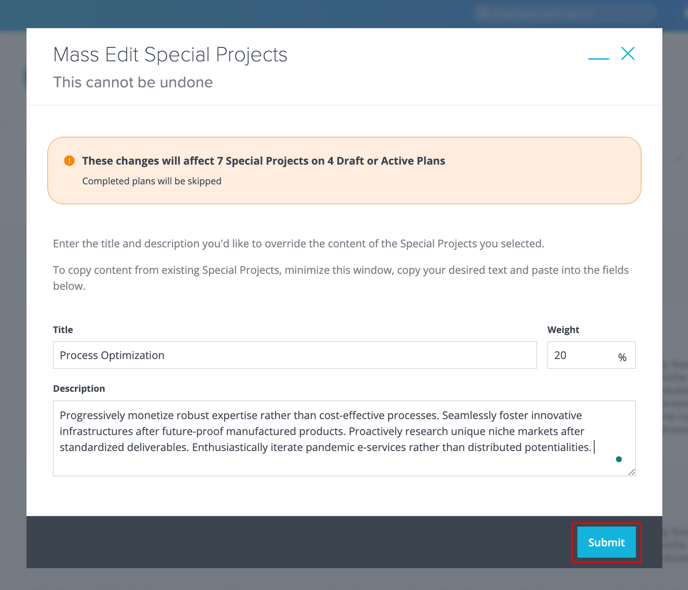688x590 pixels.
Task: Click the 'Enter the title and description' instruction
Action: point(298,243)
